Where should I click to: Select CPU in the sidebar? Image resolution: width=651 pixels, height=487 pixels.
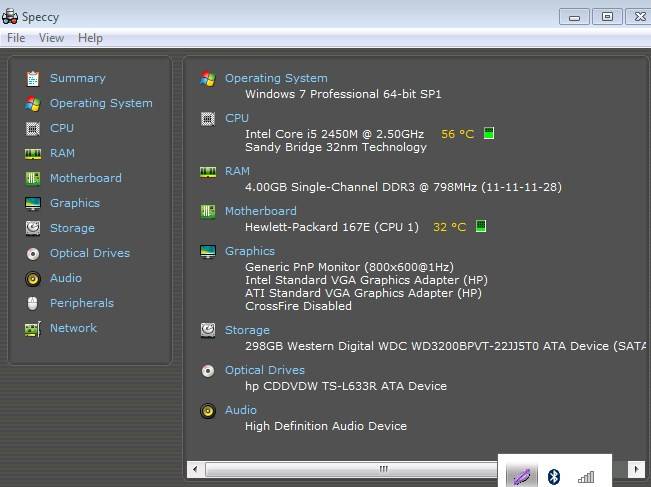click(62, 128)
